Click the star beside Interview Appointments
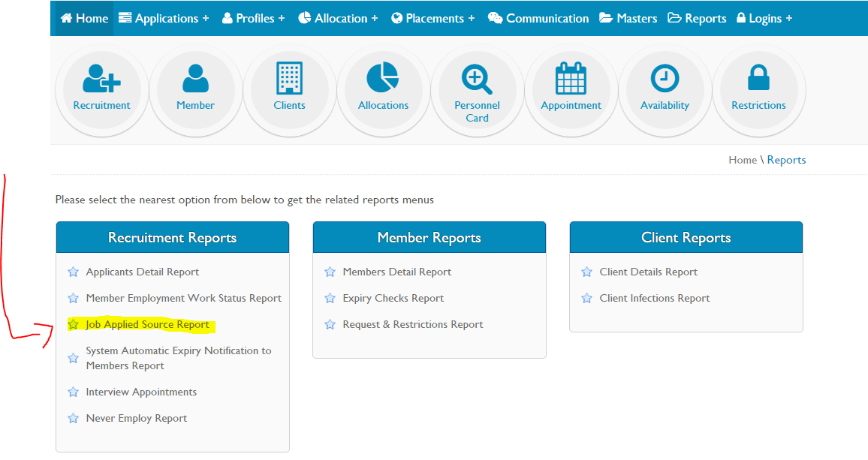The width and height of the screenshot is (868, 460). [73, 392]
